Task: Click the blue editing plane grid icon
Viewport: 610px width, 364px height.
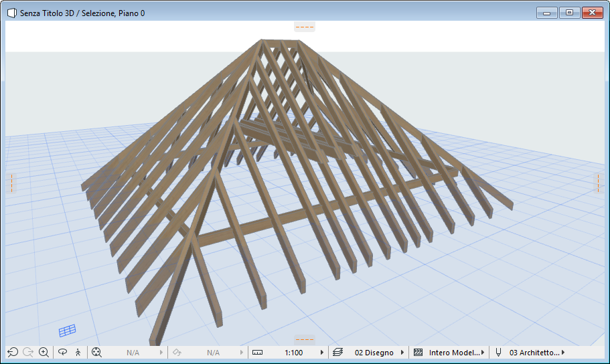Action: click(x=67, y=331)
